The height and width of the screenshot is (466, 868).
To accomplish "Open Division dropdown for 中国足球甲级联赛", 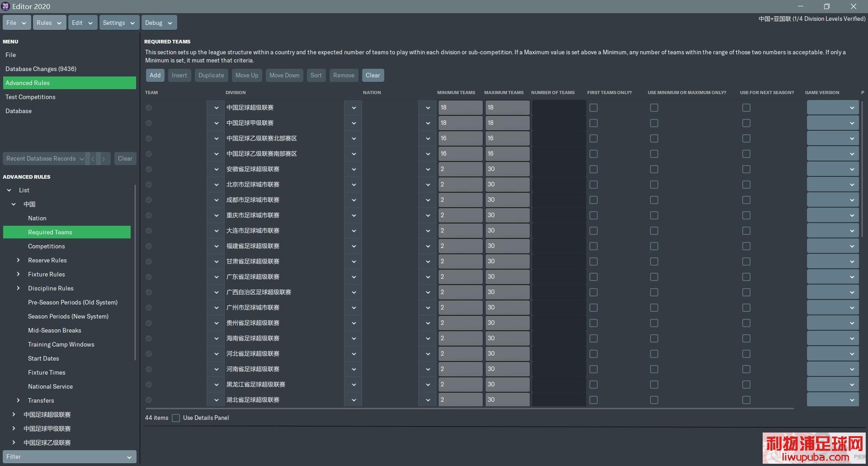I will 354,123.
